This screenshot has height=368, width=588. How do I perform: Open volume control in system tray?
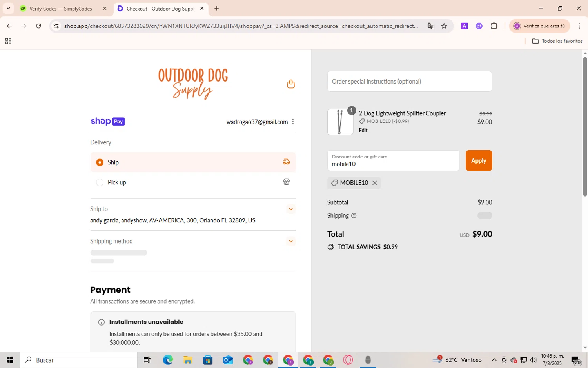pos(533,360)
